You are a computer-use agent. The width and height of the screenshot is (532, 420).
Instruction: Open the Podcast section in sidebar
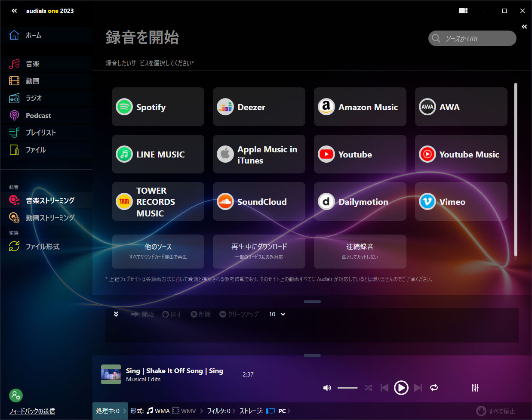[x=38, y=115]
